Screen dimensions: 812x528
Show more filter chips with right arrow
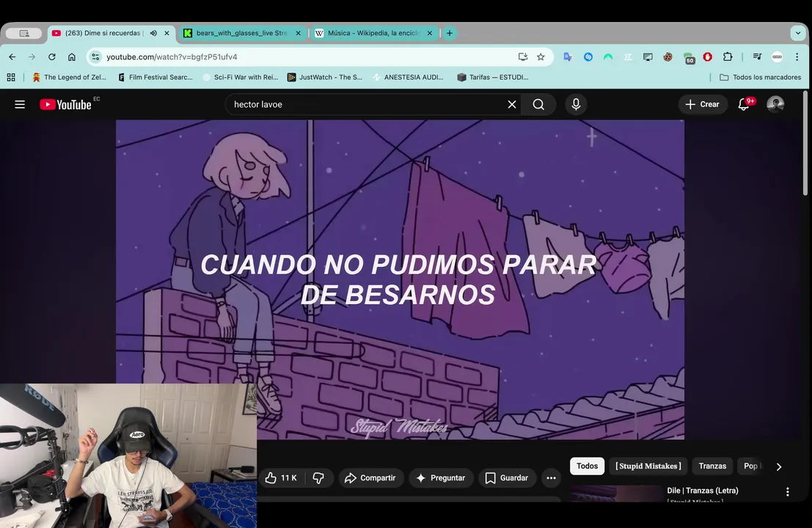click(x=779, y=466)
